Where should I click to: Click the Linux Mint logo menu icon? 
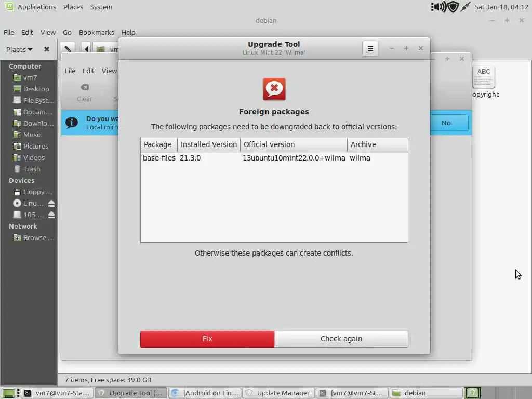(9, 6)
